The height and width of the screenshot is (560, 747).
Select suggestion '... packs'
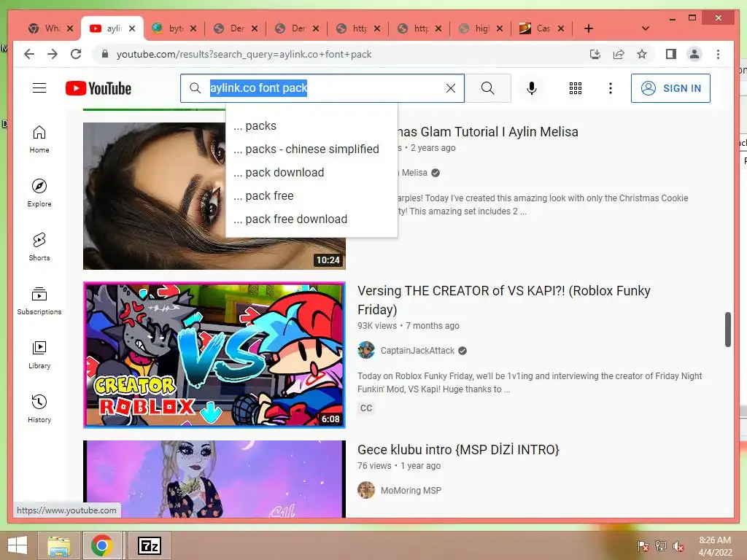(311, 125)
